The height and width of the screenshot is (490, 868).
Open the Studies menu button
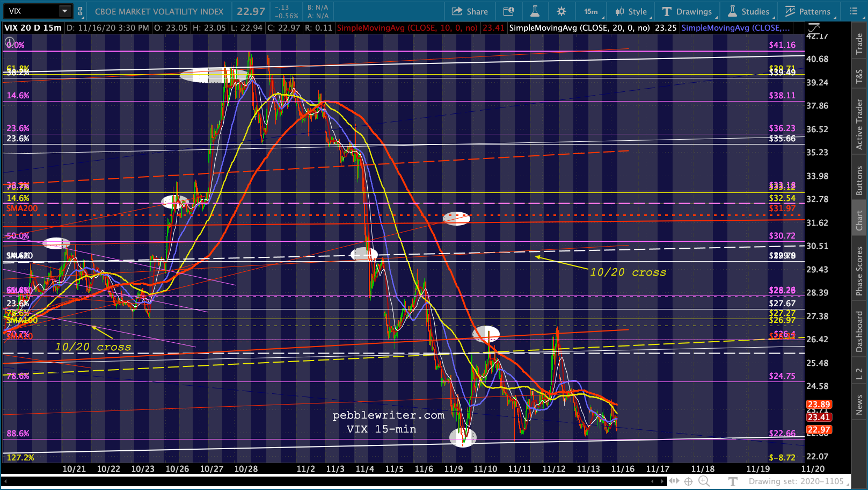(749, 11)
